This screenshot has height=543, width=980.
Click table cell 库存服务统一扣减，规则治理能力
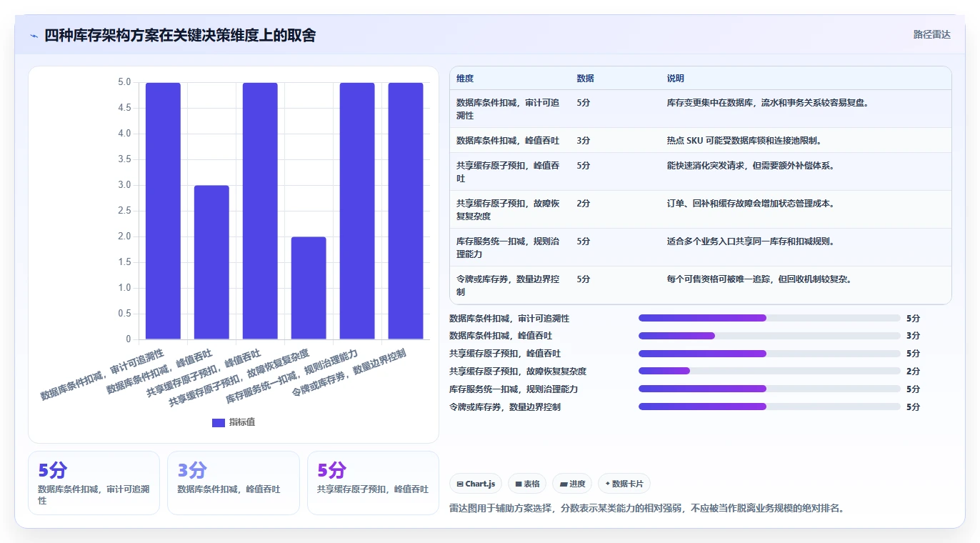(509, 248)
